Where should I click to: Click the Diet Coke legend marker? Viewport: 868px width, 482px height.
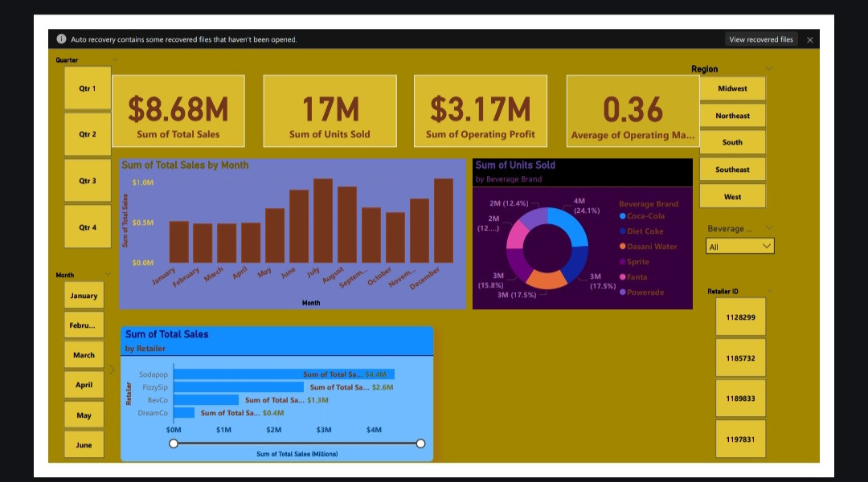click(623, 231)
